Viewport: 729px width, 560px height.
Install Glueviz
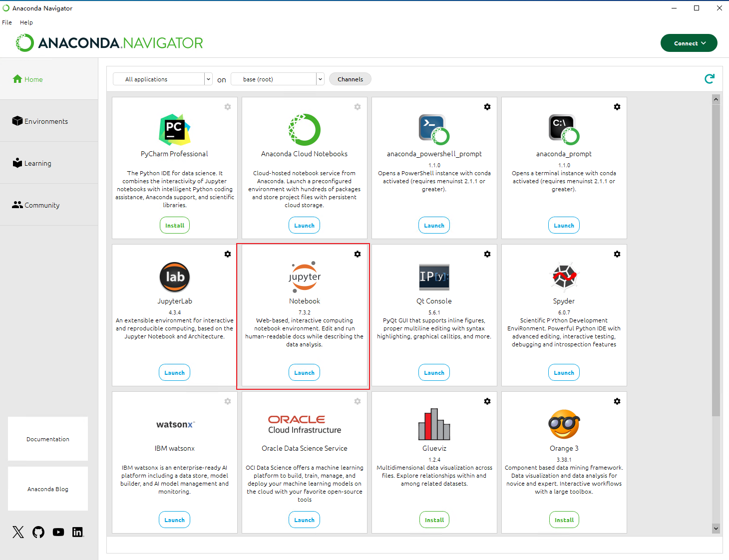point(434,520)
